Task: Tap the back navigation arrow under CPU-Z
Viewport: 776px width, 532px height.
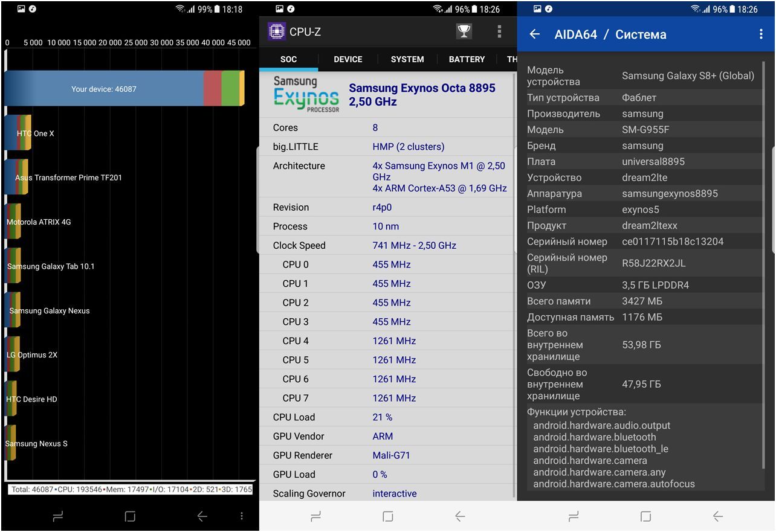Action: 459,516
